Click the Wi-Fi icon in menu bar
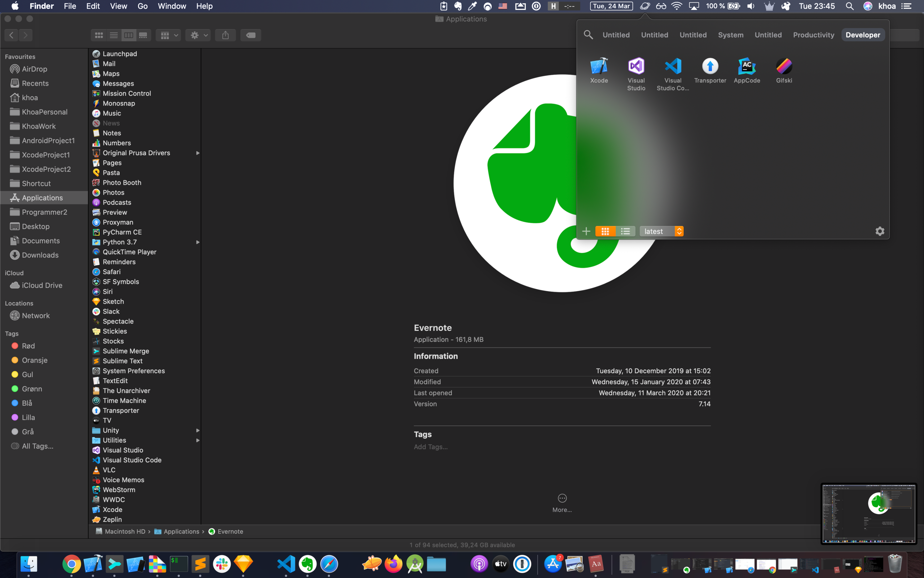 pos(677,6)
